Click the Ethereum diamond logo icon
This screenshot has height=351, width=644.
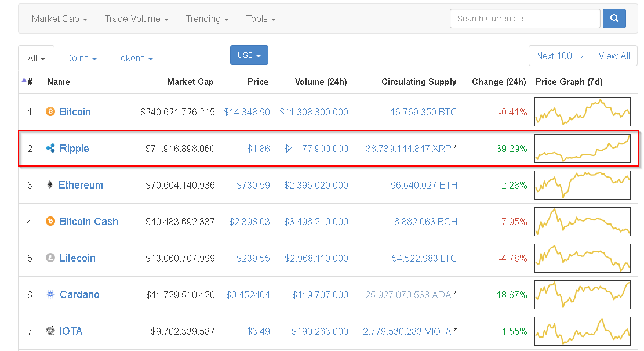point(50,184)
